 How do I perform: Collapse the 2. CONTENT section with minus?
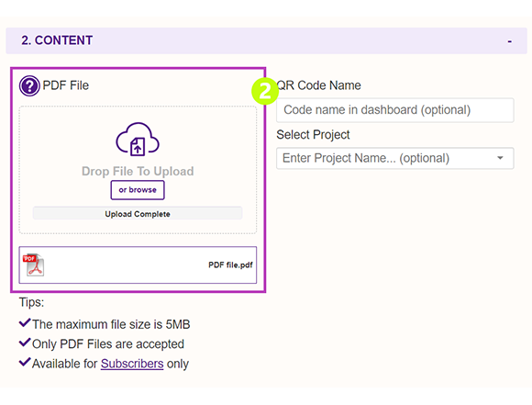(x=509, y=41)
